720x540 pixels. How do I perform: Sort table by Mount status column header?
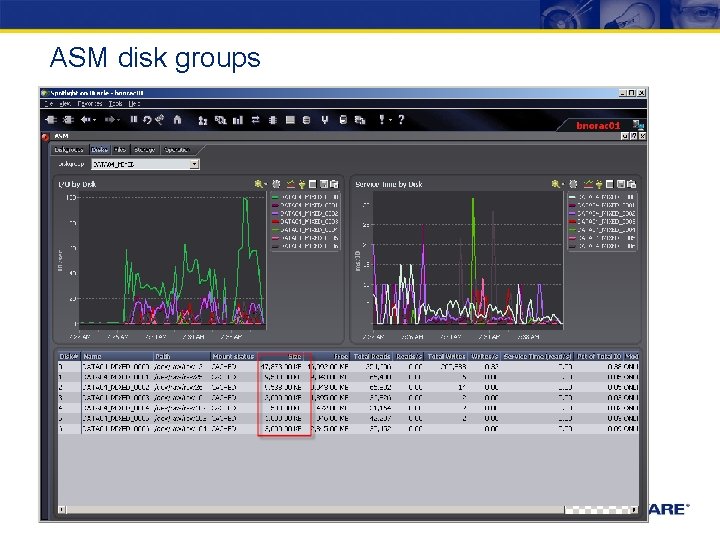[x=234, y=356]
